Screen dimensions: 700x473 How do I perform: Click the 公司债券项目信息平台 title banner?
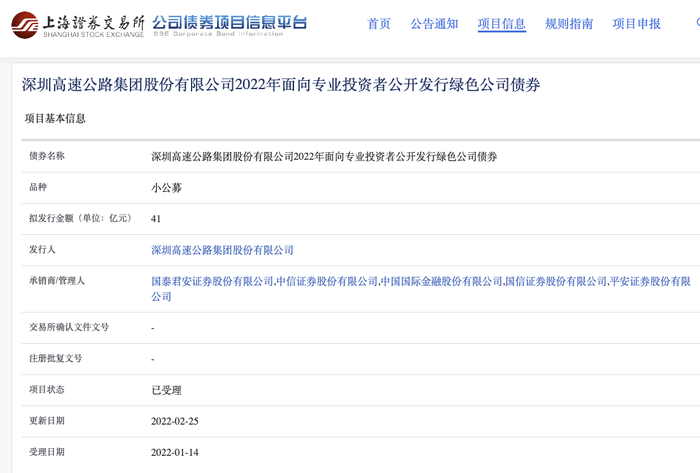click(230, 25)
